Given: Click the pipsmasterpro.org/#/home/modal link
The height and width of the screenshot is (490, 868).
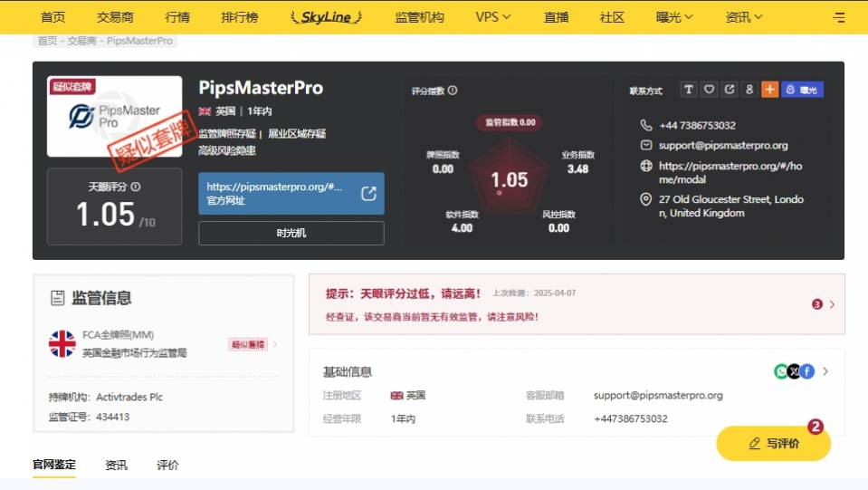Looking at the screenshot, I should pyautogui.click(x=730, y=172).
